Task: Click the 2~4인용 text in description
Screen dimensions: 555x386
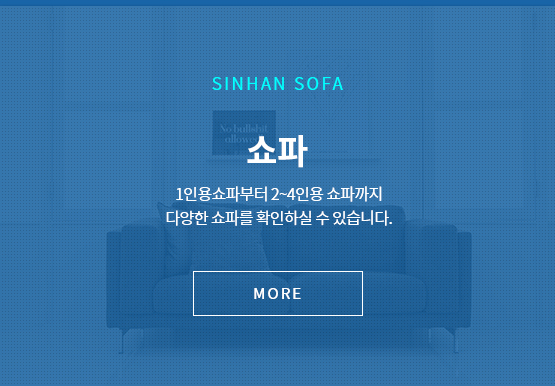Action: 297,194
